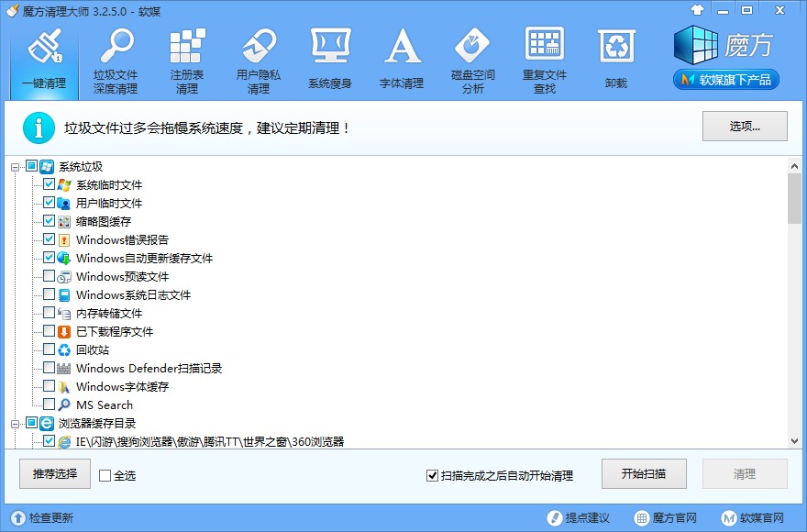
Task: Uncheck the 缩略图缓存 item
Action: coord(50,220)
